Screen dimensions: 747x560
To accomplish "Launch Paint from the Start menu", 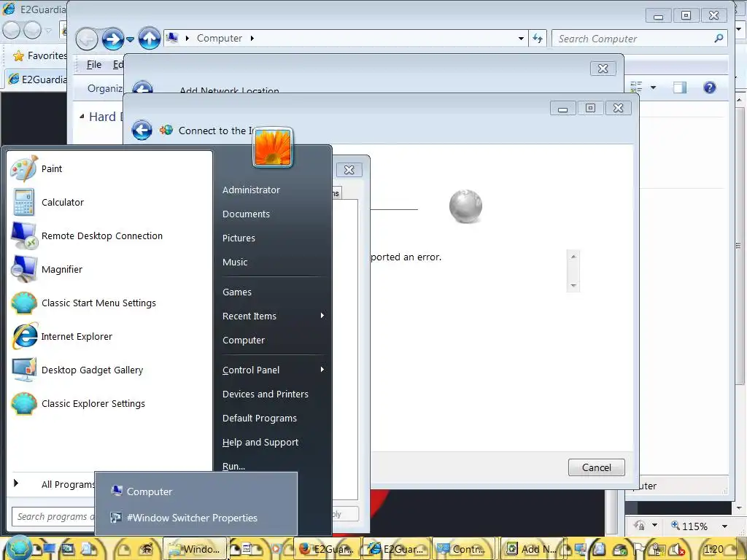I will (x=109, y=168).
